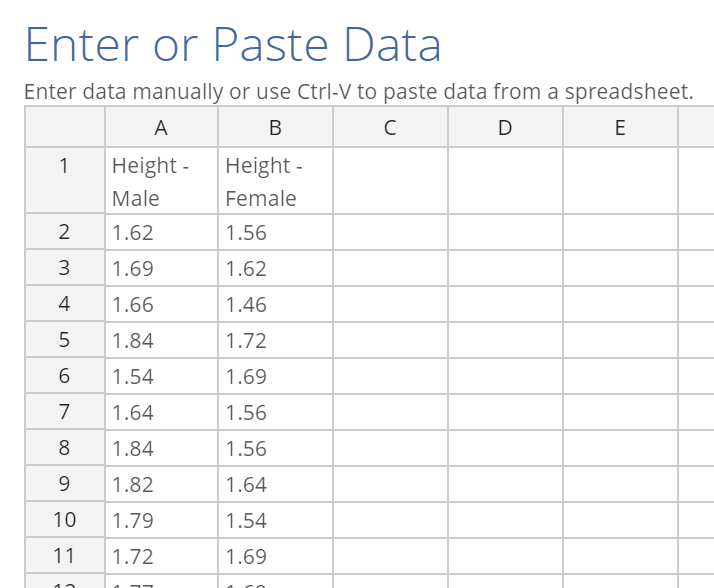
Task: Click cell A11 containing 1.72
Action: click(161, 556)
